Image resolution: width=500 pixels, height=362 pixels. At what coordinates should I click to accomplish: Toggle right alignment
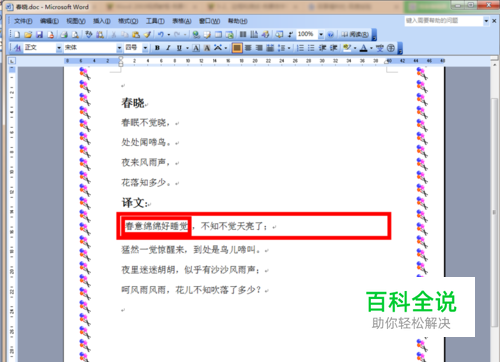click(x=259, y=48)
